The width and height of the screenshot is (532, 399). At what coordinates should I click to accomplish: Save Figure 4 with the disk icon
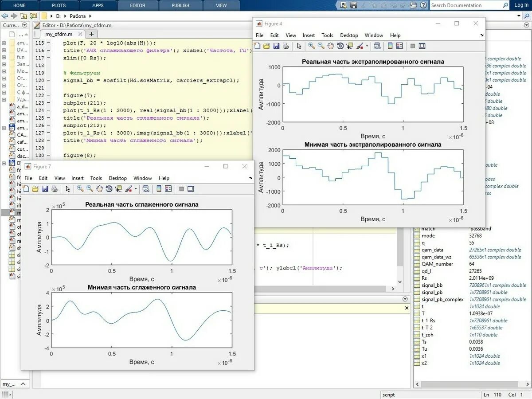click(x=276, y=46)
